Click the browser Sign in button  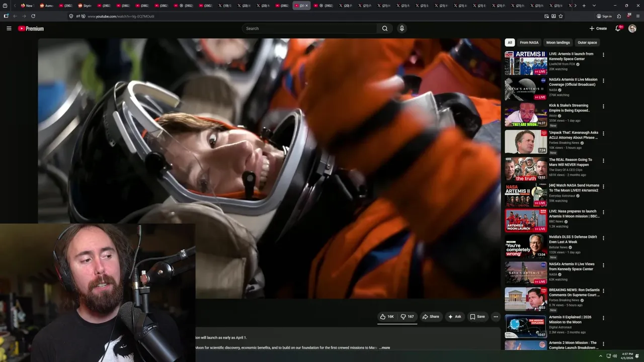point(604,16)
